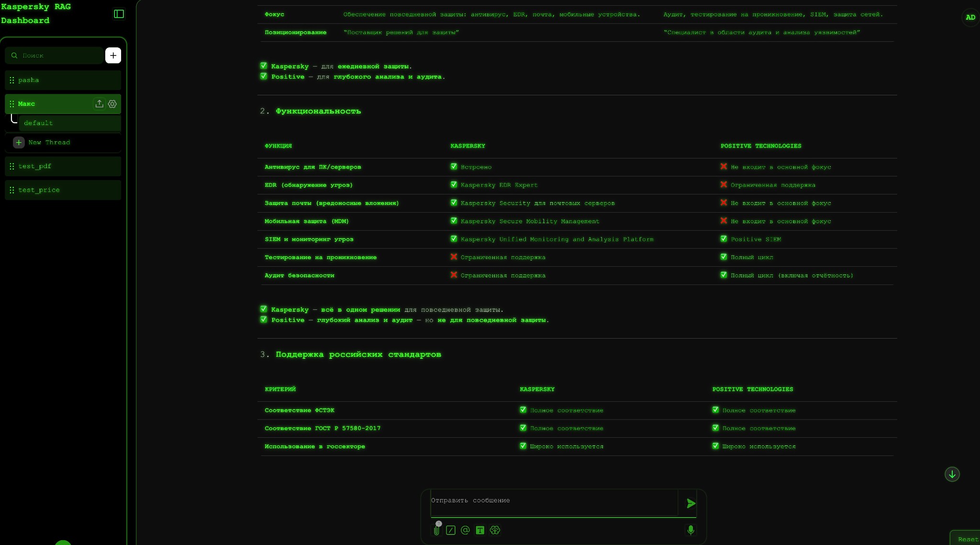This screenshot has width=980, height=545.
Task: Click the text size T icon
Action: point(480,530)
